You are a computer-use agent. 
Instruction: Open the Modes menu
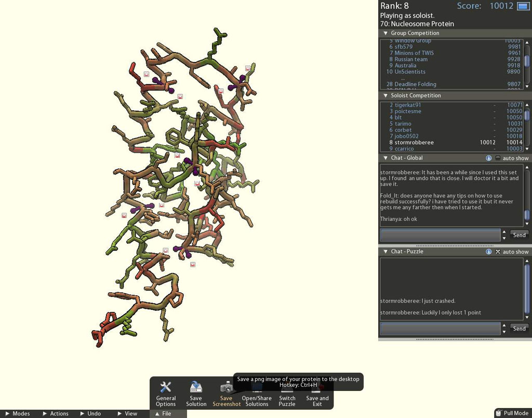click(18, 414)
